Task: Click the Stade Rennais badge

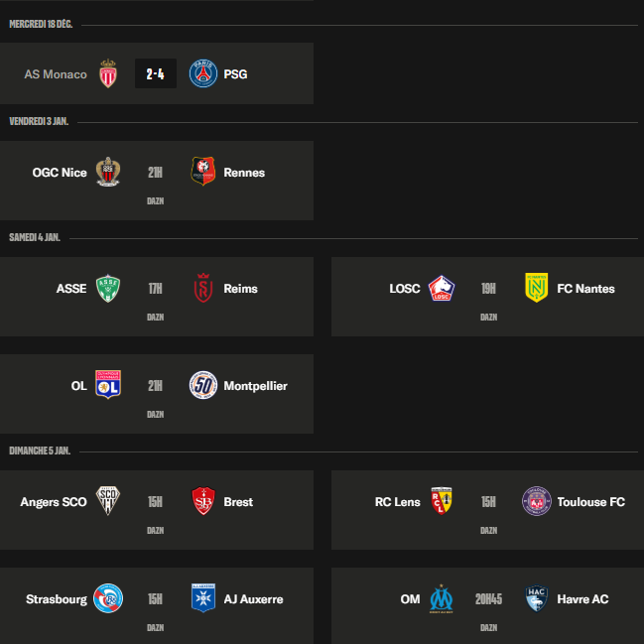Action: pos(203,172)
